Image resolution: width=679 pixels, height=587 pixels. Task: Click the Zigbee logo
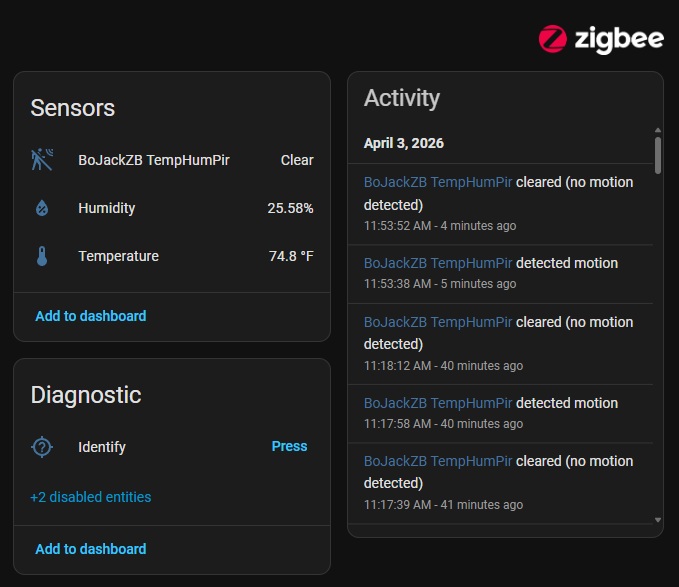(x=601, y=39)
